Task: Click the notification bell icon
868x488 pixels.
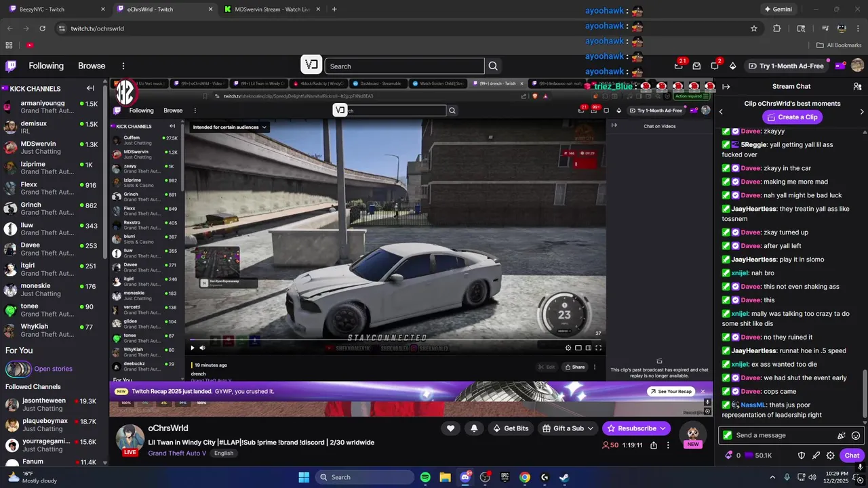Action: click(474, 428)
